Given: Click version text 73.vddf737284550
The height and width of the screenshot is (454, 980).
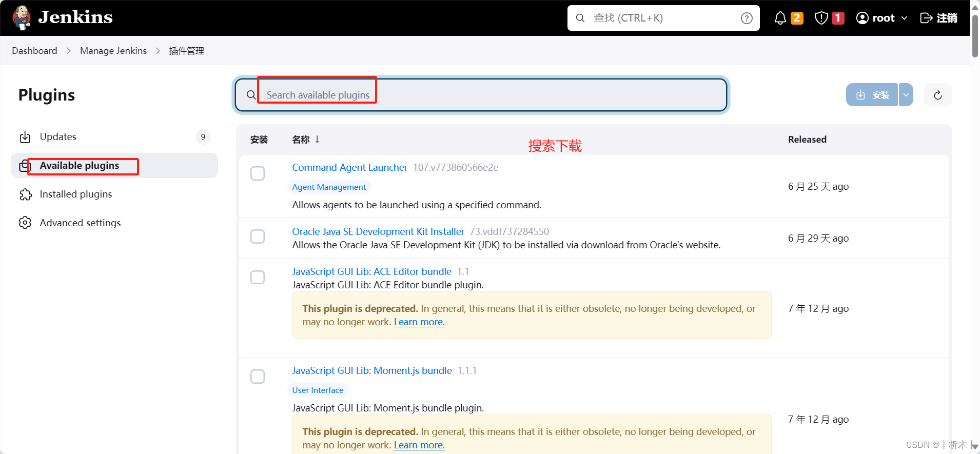Looking at the screenshot, I should point(509,231).
